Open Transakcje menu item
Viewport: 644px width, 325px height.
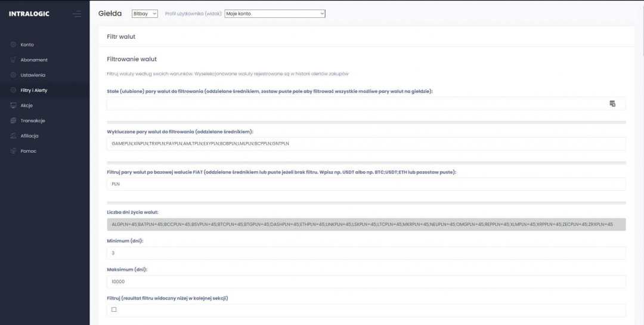tap(33, 120)
